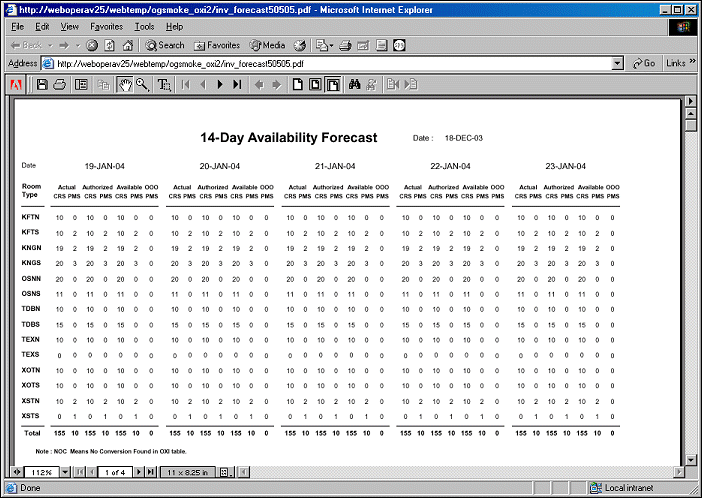The height and width of the screenshot is (498, 702).
Task: Click the vertical scrollbar down arrow
Action: [x=690, y=456]
